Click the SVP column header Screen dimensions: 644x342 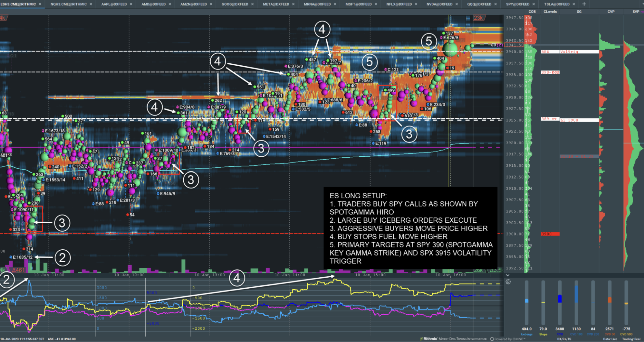[636, 12]
